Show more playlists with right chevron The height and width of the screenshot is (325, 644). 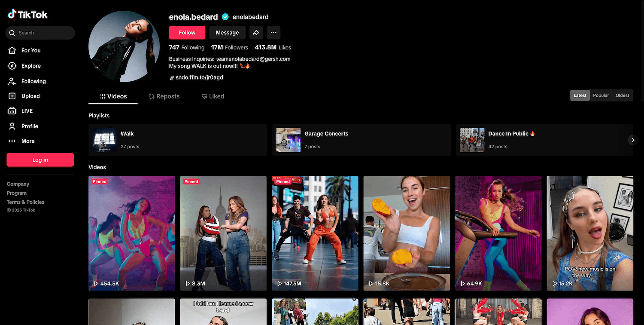632,140
